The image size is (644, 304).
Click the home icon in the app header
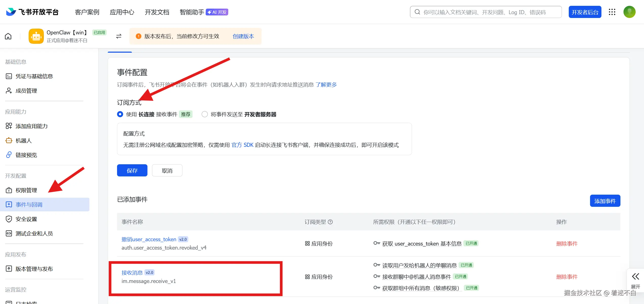point(8,36)
